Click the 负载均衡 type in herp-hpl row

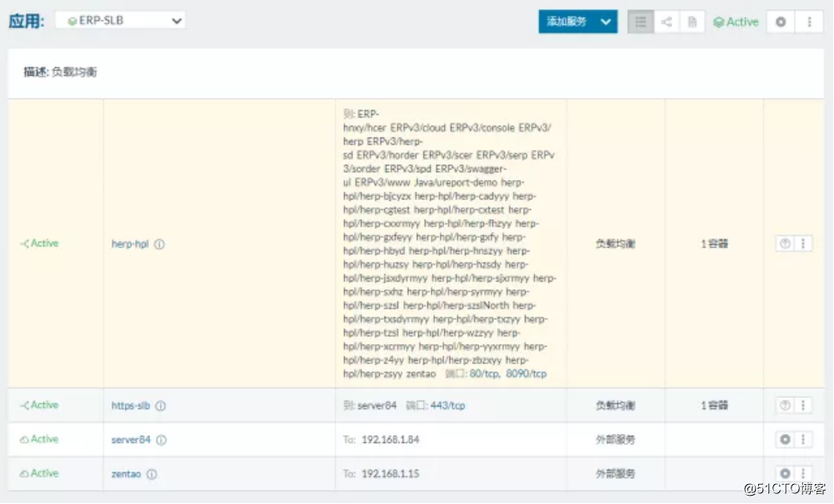616,243
